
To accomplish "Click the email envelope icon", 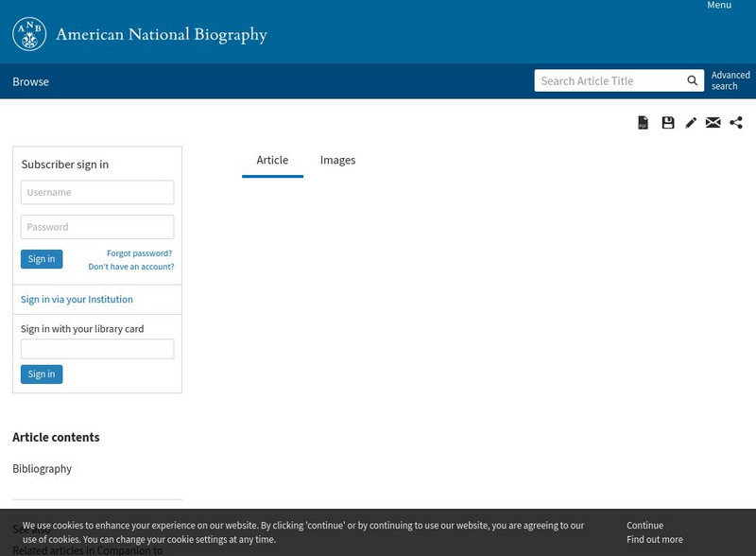I will (x=713, y=123).
